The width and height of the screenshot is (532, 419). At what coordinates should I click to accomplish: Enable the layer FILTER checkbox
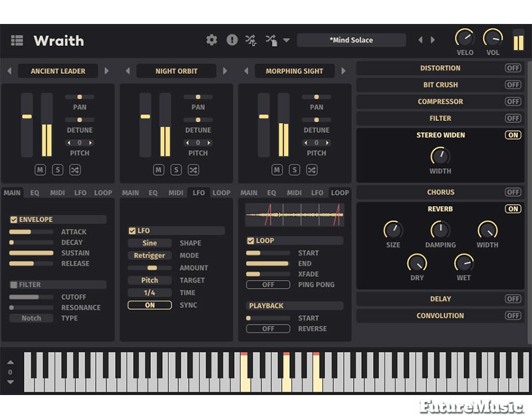pyautogui.click(x=13, y=285)
